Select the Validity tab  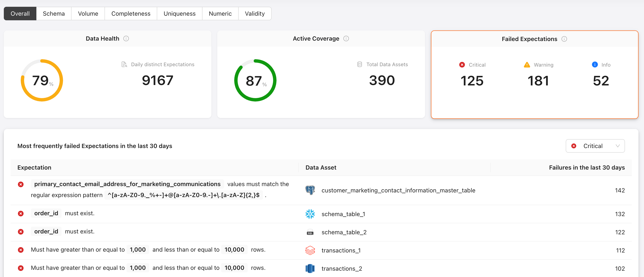[255, 14]
